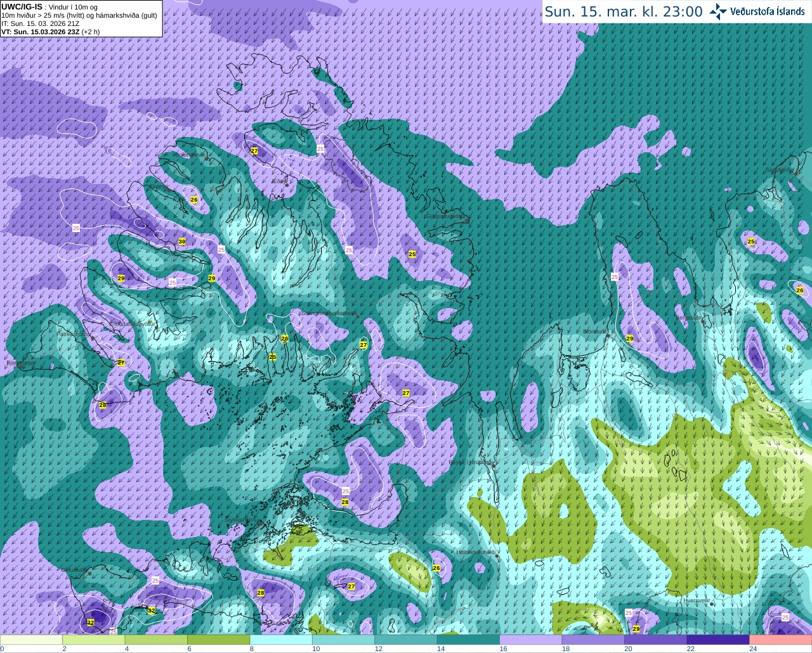Pick the light lavender 16–18 m/s legend swatch
This screenshot has width=812, height=653.
(x=531, y=640)
